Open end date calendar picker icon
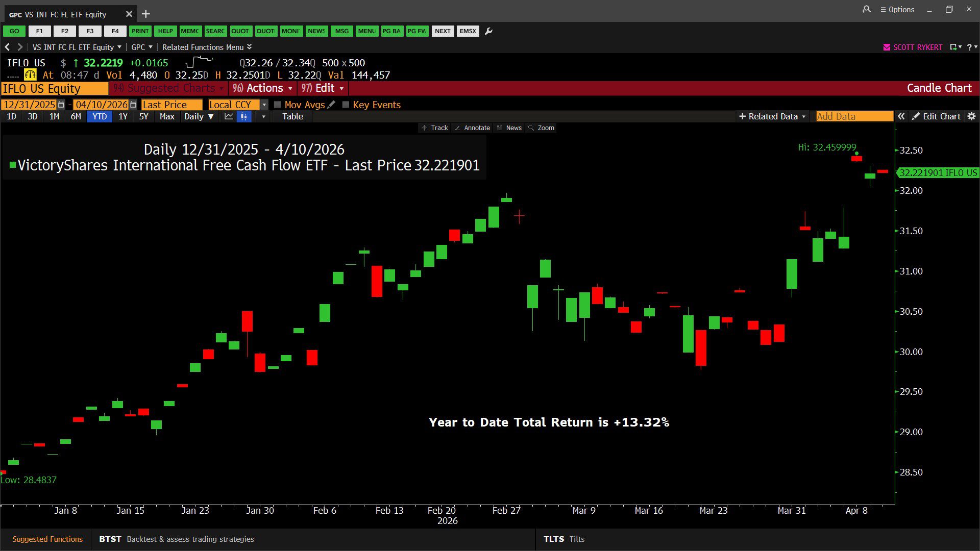Viewport: 980px width, 551px height. pyautogui.click(x=133, y=105)
